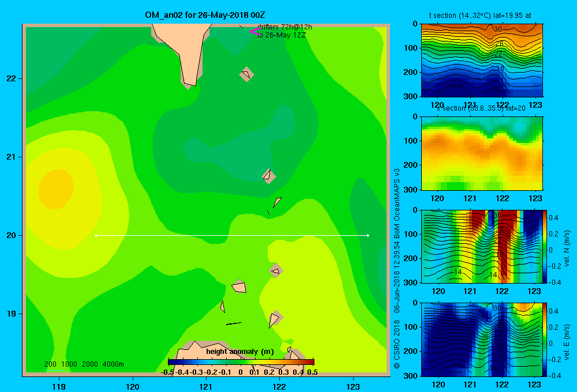The width and height of the screenshot is (577, 392).
Task: Click longitude label 121 on main map axis
Action: click(206, 386)
